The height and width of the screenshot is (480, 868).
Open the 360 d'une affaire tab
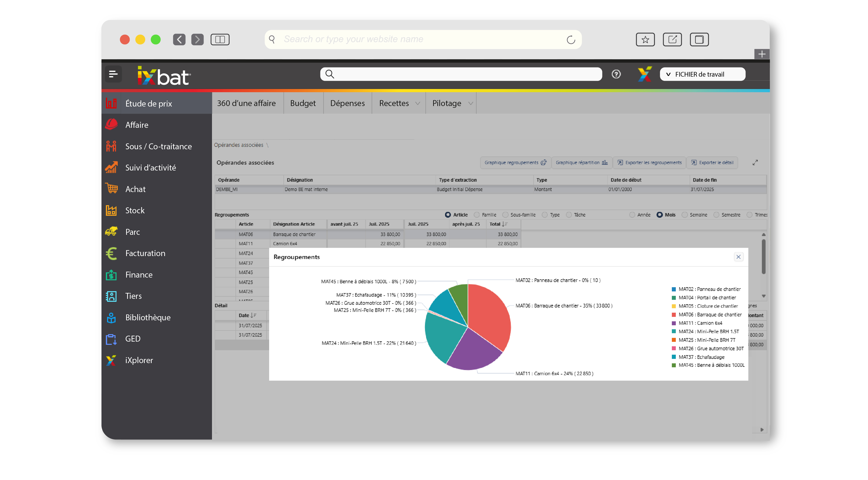coord(246,103)
